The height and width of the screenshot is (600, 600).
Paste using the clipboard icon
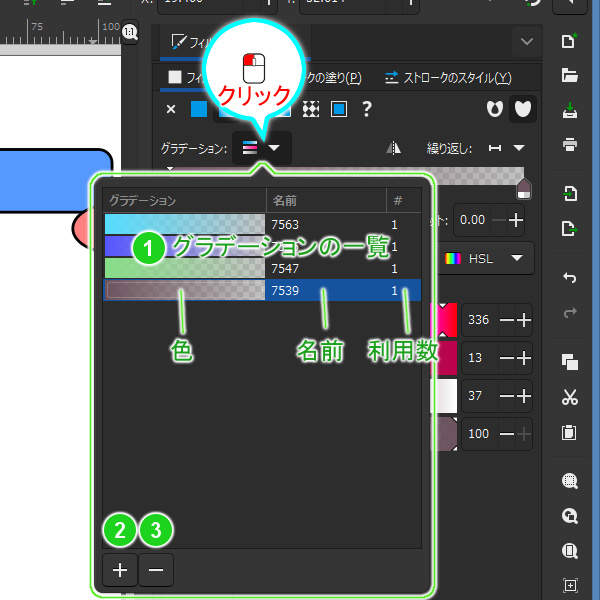[x=569, y=433]
